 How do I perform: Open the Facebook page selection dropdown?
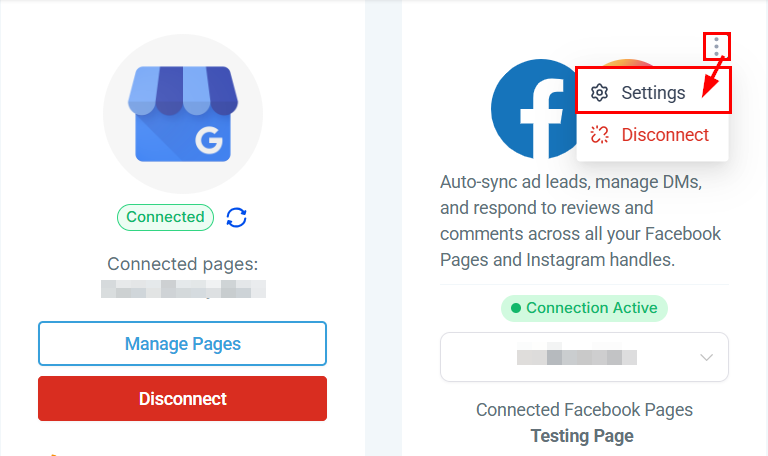click(x=584, y=357)
